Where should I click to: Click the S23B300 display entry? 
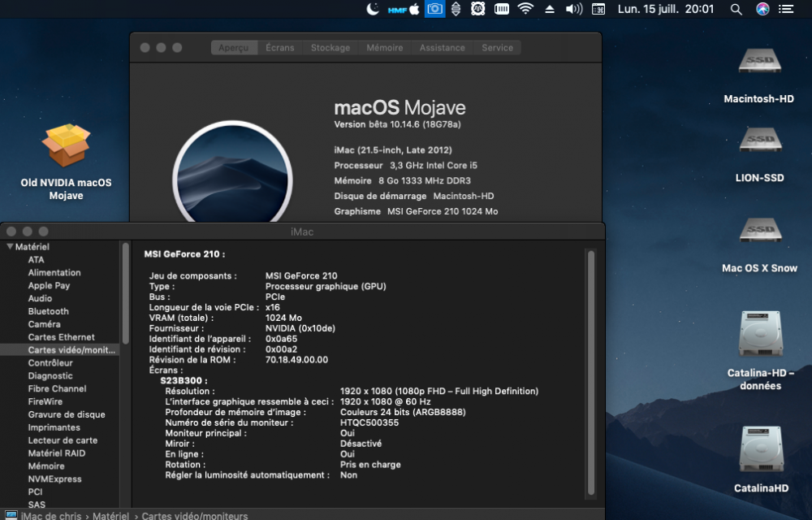pos(184,381)
